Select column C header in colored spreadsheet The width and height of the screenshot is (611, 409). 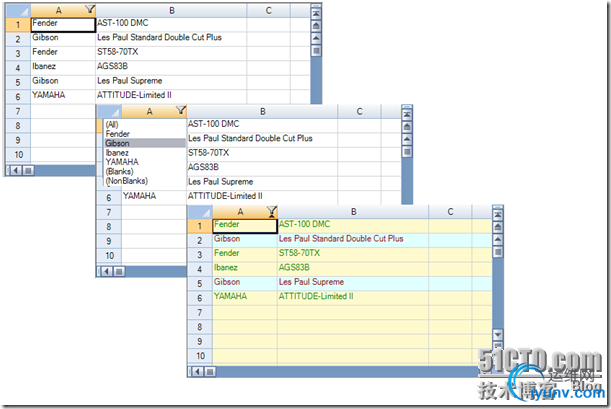point(450,212)
